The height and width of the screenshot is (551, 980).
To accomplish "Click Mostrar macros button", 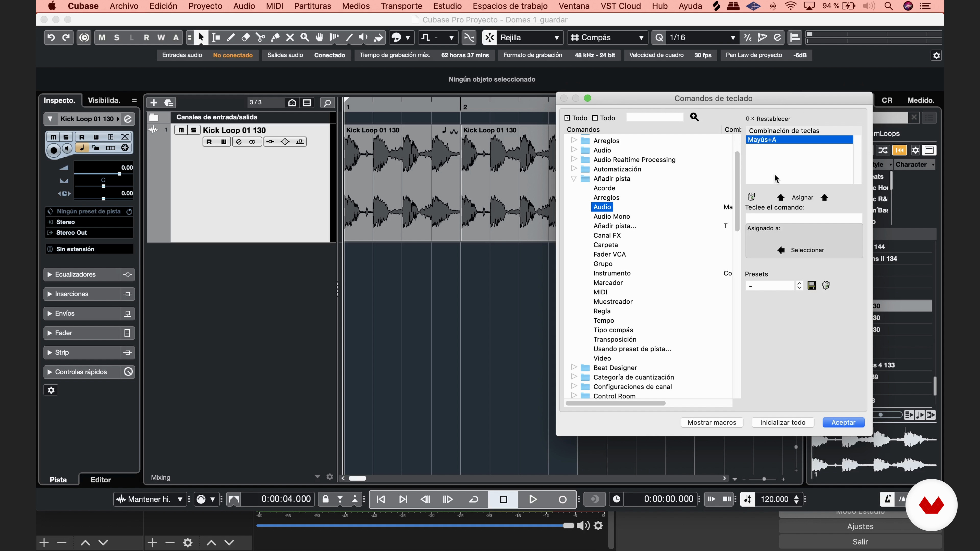I will pyautogui.click(x=712, y=422).
